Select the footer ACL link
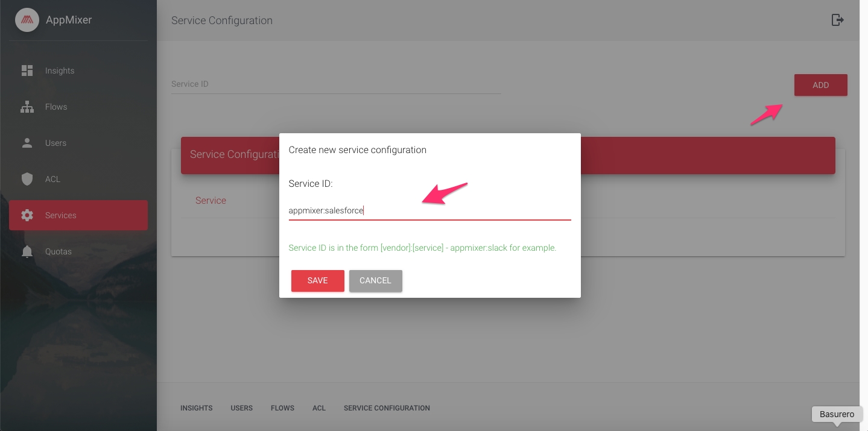This screenshot has height=431, width=868. tap(319, 408)
